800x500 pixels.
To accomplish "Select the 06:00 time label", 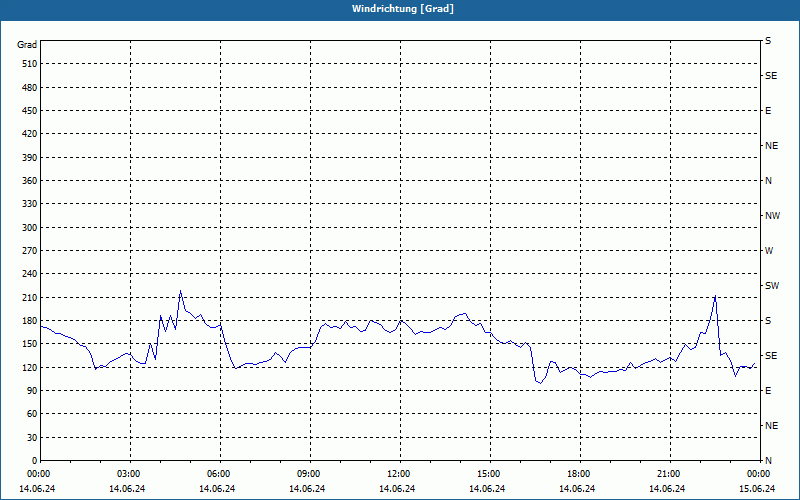I will [x=220, y=473].
